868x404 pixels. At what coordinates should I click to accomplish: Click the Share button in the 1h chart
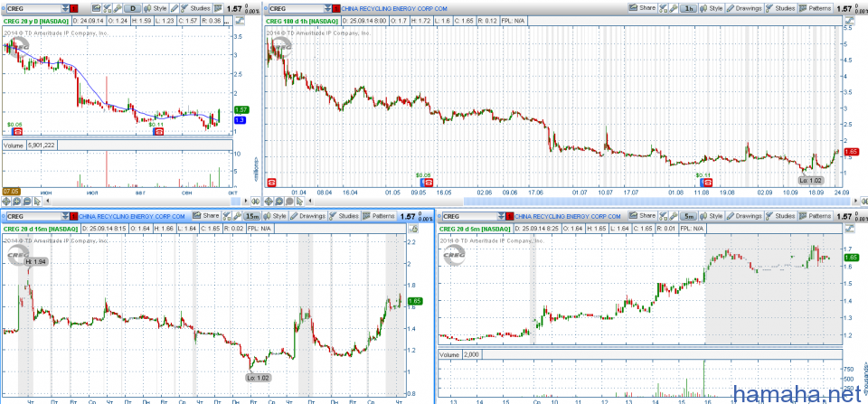click(x=642, y=8)
